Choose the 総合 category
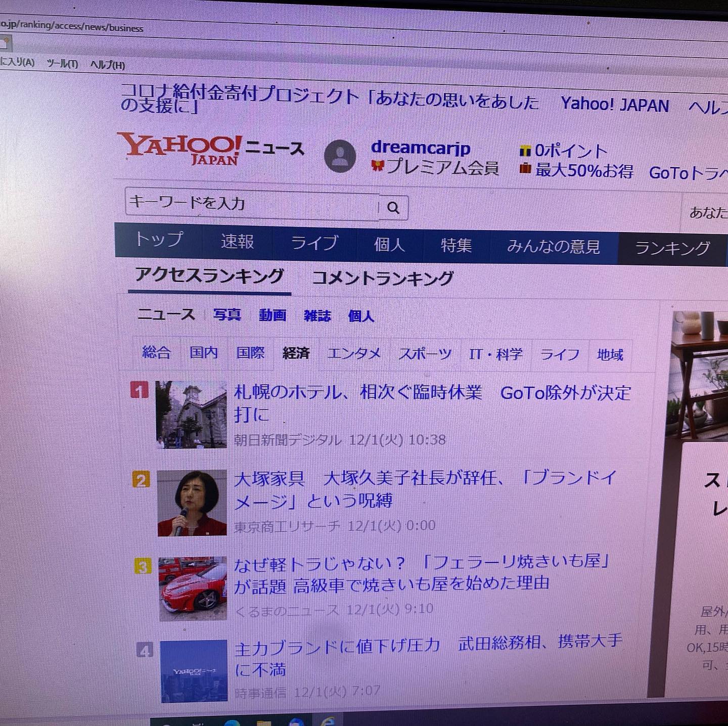This screenshot has height=726, width=728. click(x=156, y=352)
